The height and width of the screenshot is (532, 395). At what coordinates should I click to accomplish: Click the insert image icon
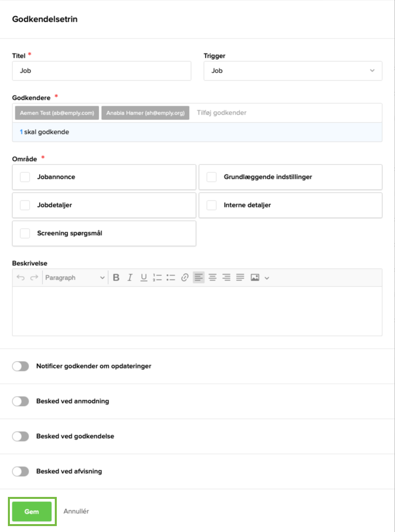[255, 278]
